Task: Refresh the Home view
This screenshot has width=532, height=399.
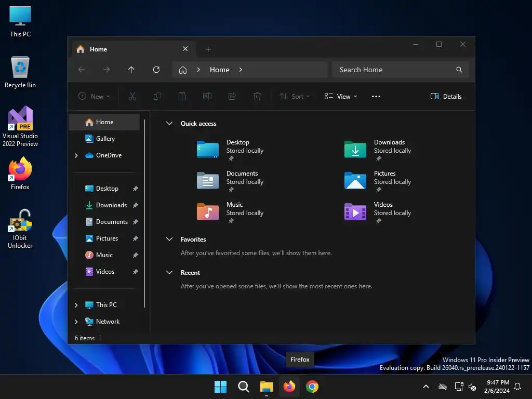Action: click(156, 70)
